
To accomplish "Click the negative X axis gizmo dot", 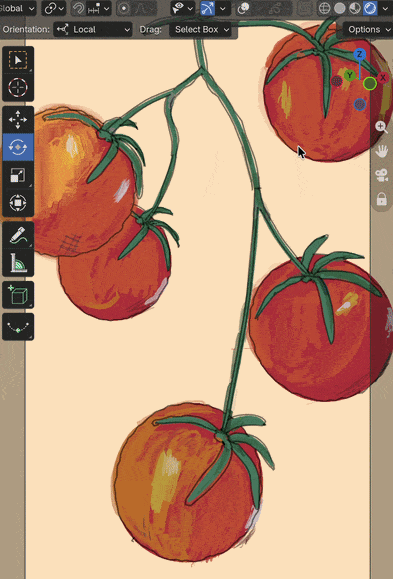I will 336,81.
